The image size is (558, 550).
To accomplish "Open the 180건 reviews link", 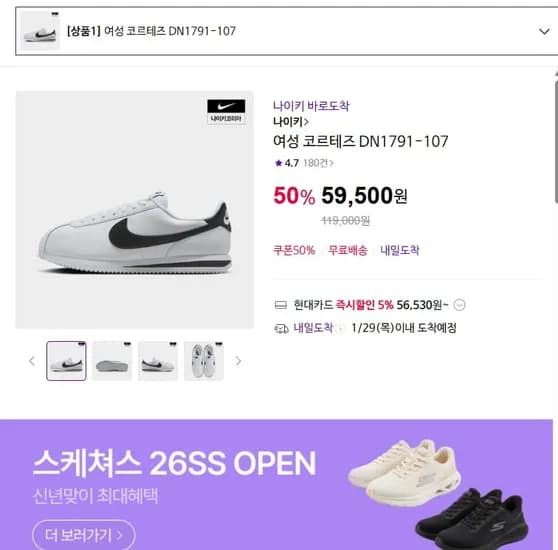I will [x=318, y=163].
